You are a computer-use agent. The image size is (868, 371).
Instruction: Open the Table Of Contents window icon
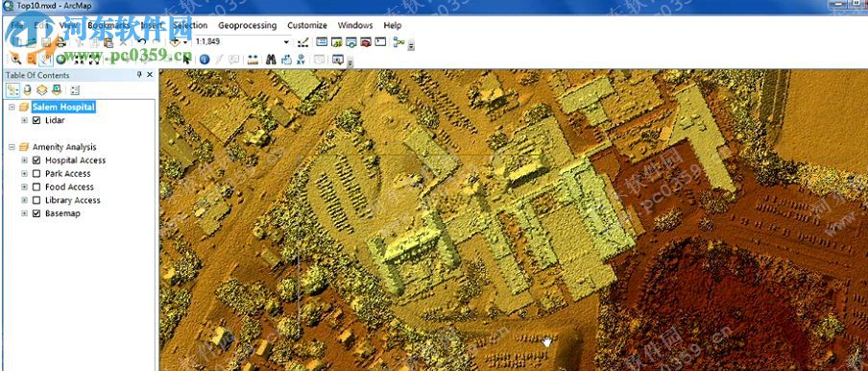(322, 42)
